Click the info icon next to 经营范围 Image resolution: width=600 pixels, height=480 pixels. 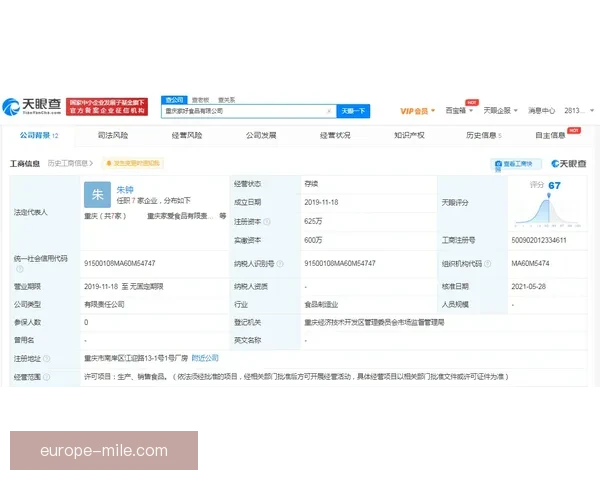point(46,377)
